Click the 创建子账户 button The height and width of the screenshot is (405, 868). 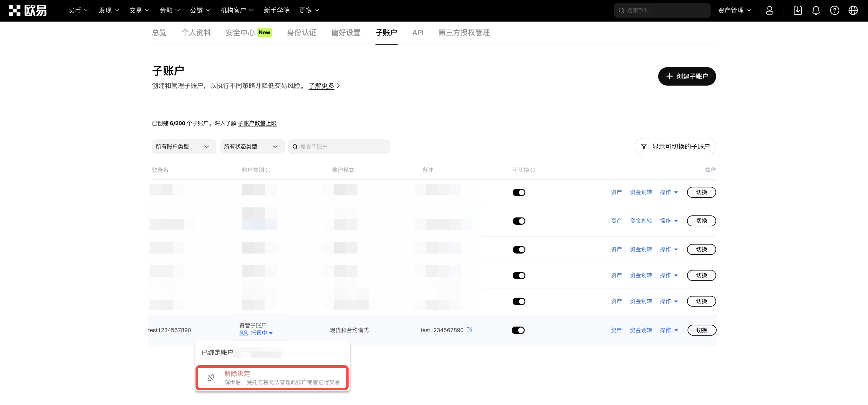[687, 76]
